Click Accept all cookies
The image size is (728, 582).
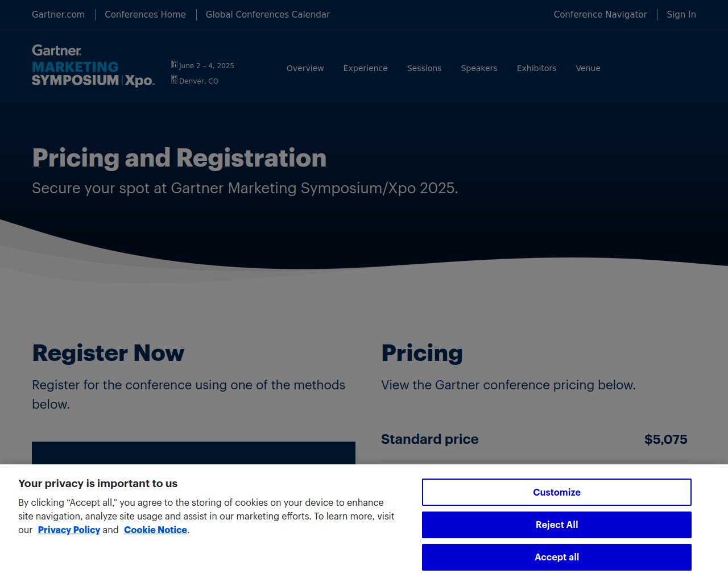[x=557, y=557]
